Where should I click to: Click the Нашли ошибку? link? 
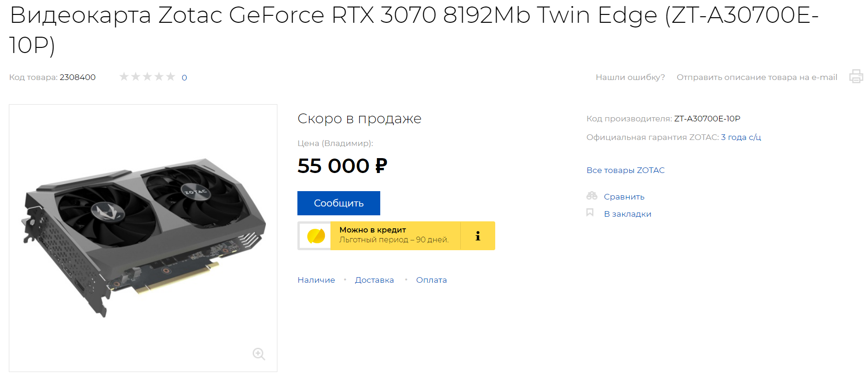[x=630, y=77]
